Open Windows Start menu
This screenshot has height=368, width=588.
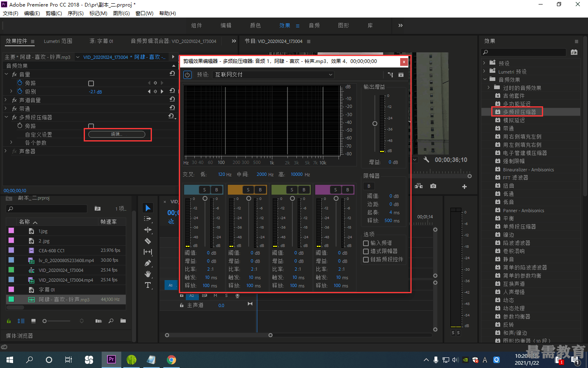pyautogui.click(x=10, y=360)
